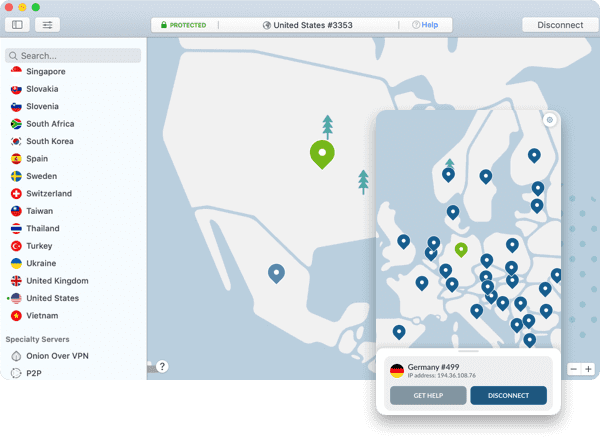Viewport: 600px width, 438px height.
Task: Select the Spain flag icon
Action: [x=16, y=159]
